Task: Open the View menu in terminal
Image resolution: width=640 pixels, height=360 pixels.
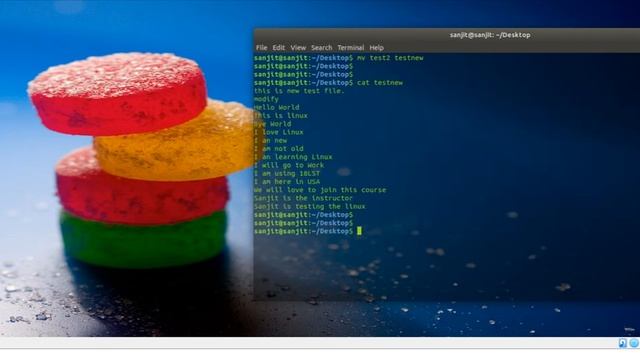Action: (x=298, y=48)
